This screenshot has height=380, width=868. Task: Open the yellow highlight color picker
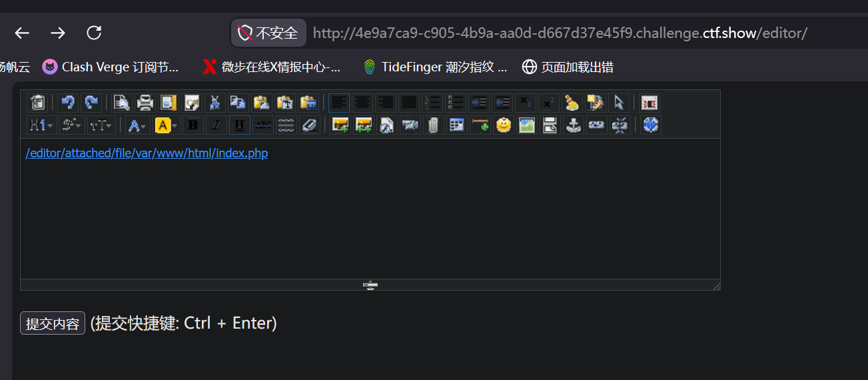click(x=167, y=125)
